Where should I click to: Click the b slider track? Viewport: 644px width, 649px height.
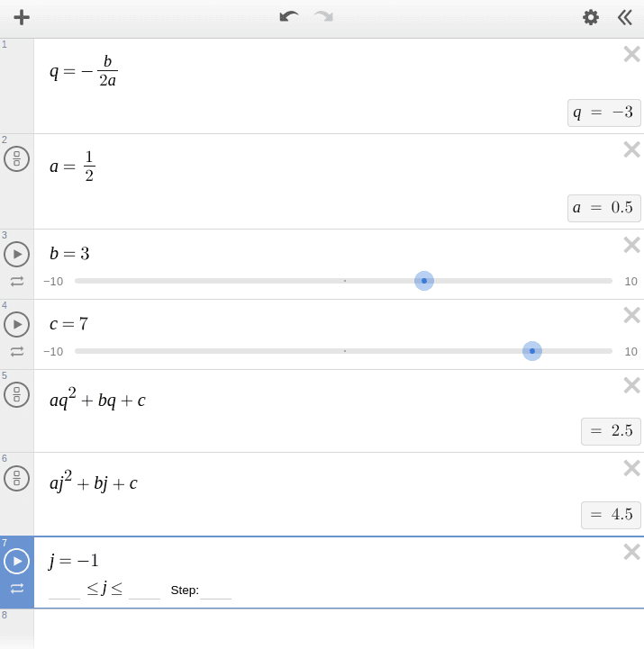tap(270, 281)
